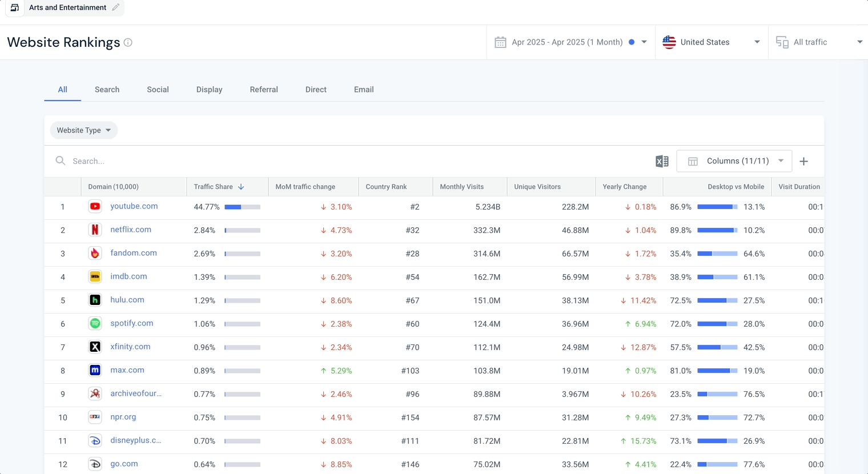Click the calendar icon in the date picker

[500, 42]
